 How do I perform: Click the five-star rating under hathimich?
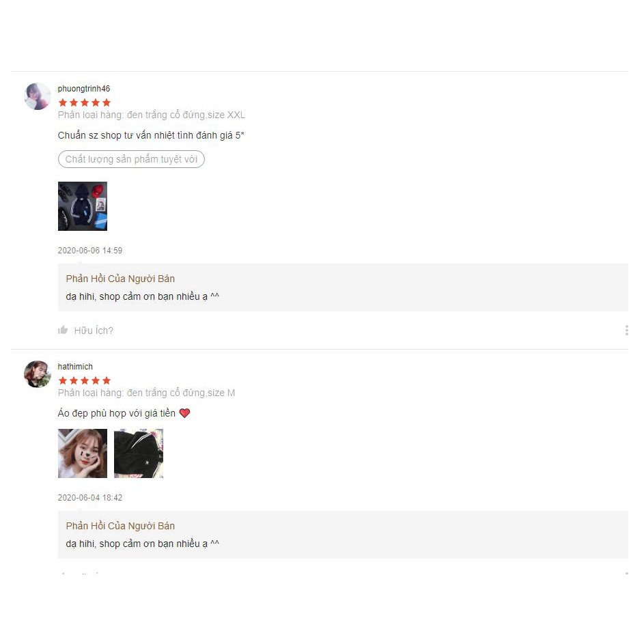click(85, 381)
